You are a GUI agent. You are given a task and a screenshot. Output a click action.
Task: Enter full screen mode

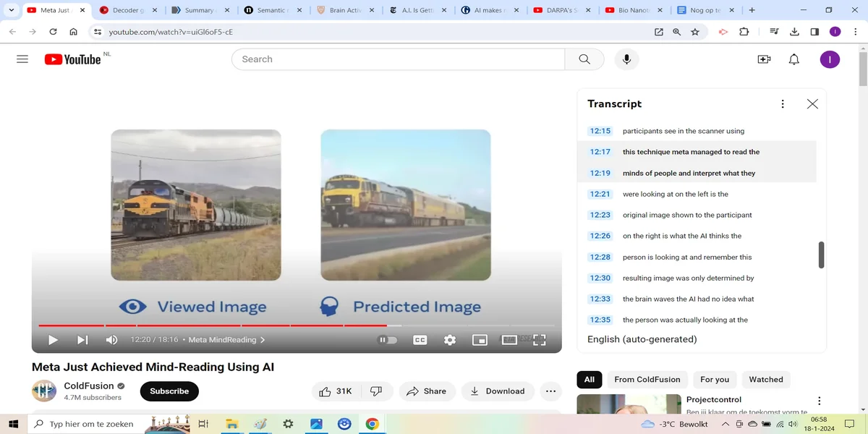point(539,340)
